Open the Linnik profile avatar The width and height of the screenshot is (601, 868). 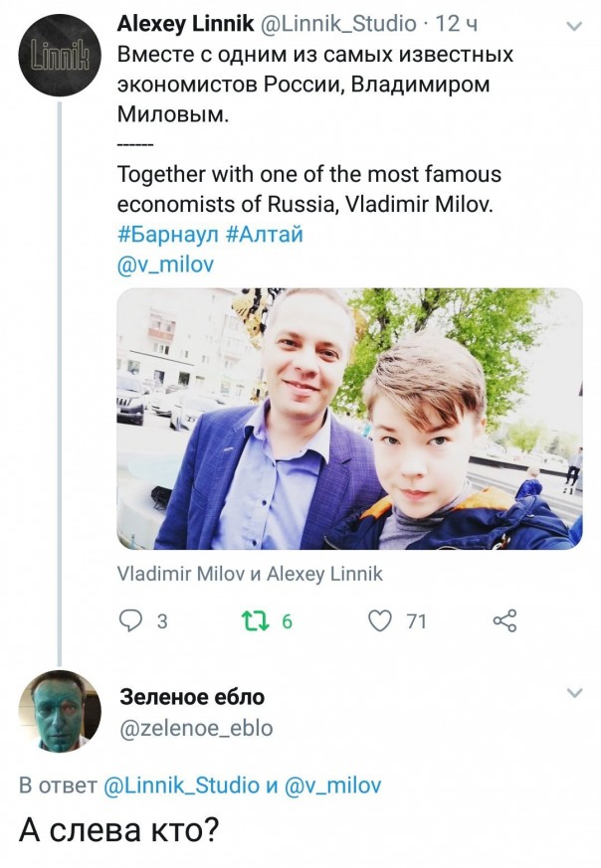(60, 55)
